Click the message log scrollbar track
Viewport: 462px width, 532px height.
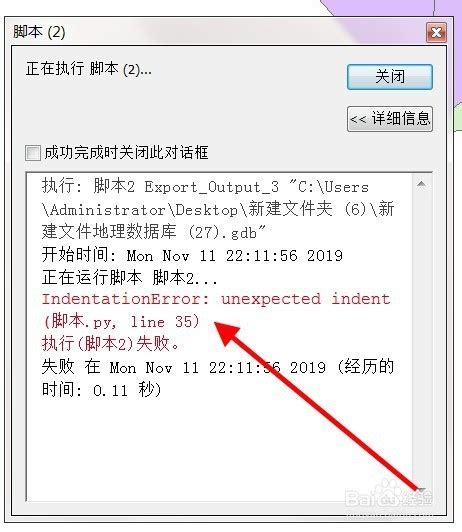click(x=421, y=336)
